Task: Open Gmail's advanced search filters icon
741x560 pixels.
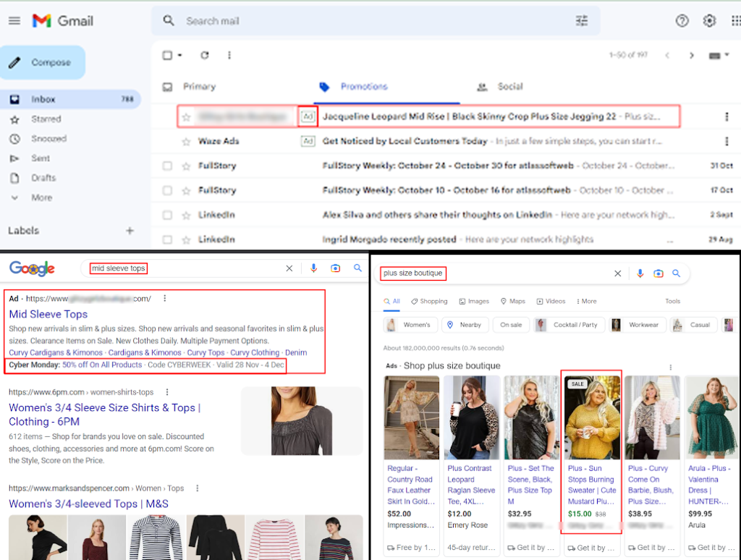Action: pyautogui.click(x=582, y=20)
